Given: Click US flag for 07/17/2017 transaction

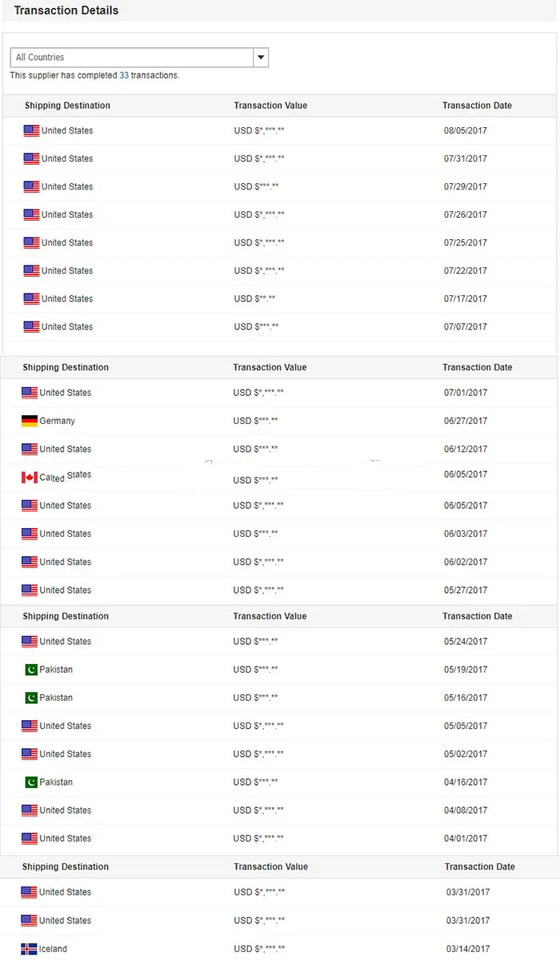Looking at the screenshot, I should 31,298.
